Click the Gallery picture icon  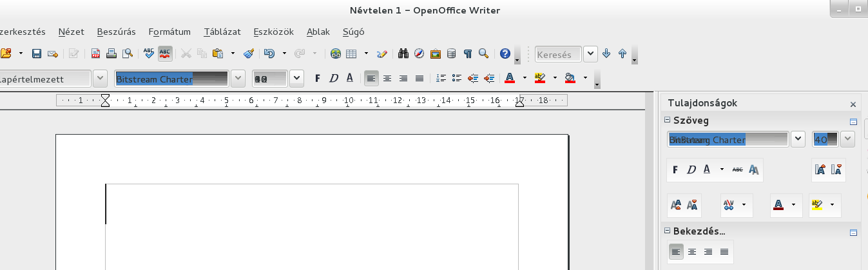tap(436, 54)
